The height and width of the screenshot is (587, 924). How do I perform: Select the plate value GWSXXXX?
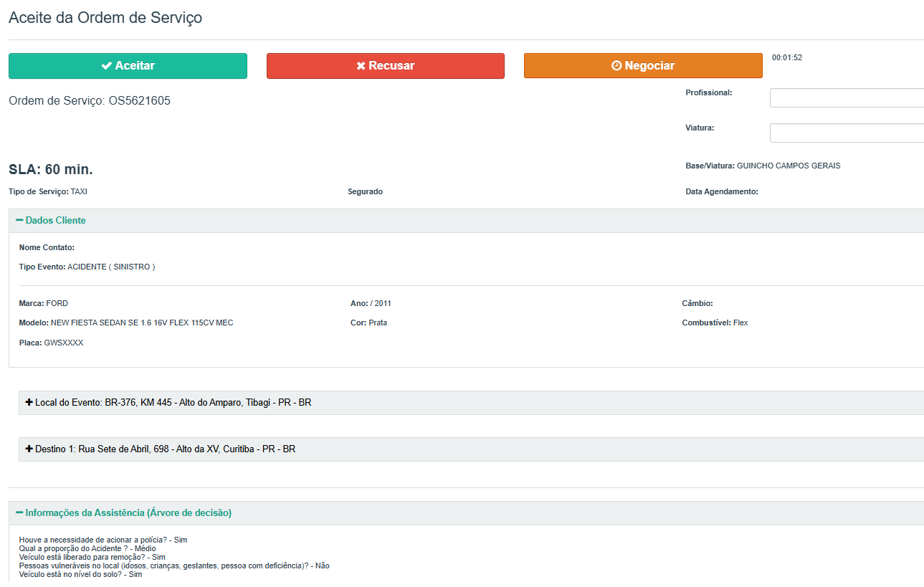pos(64,343)
